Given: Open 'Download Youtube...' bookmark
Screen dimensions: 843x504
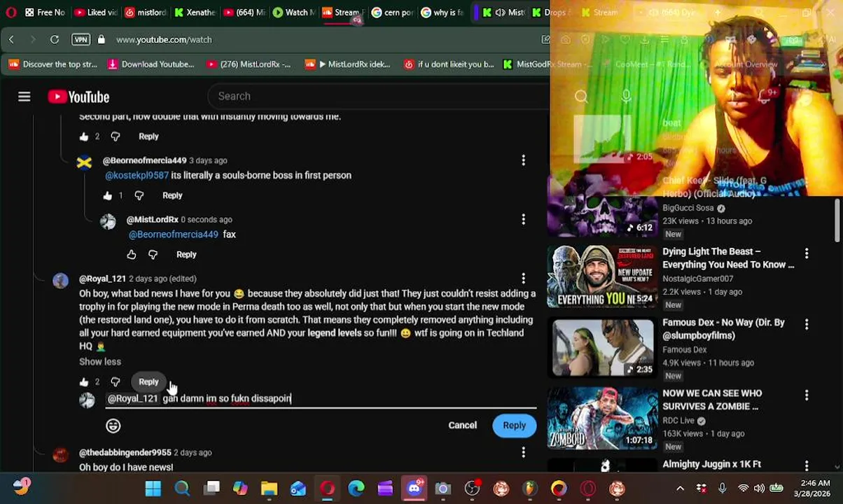Looking at the screenshot, I should click(x=151, y=64).
